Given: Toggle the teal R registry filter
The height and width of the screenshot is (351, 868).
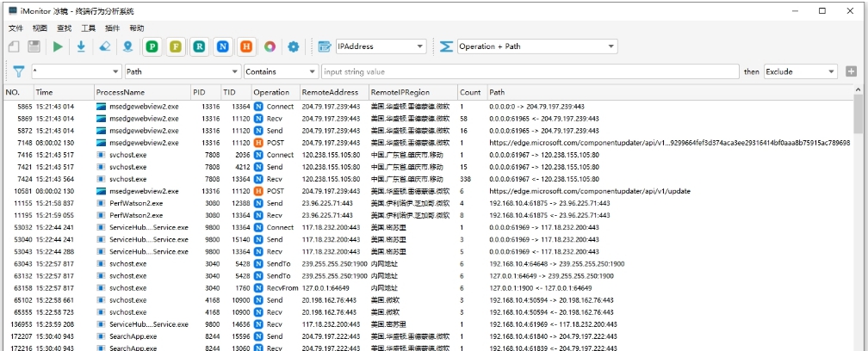Looking at the screenshot, I should pos(200,46).
